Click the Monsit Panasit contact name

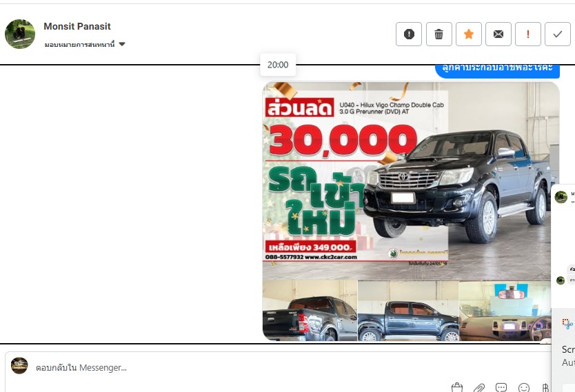click(77, 26)
